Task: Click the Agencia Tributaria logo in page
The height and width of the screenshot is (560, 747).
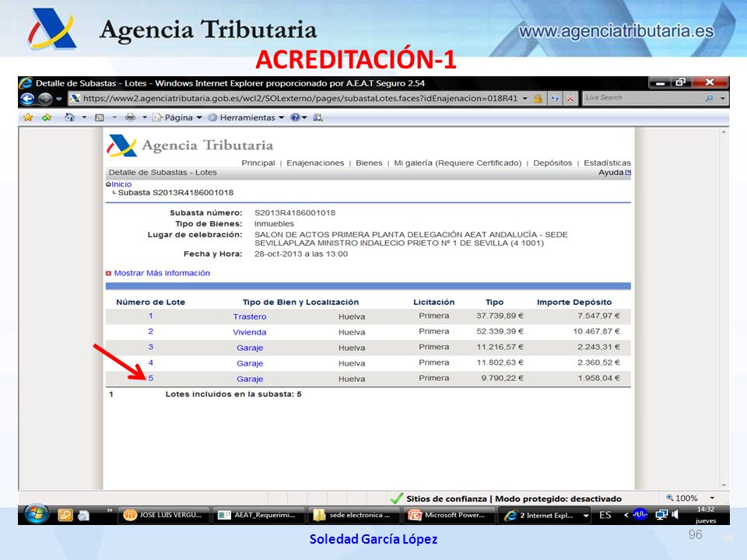Action: pyautogui.click(x=190, y=145)
